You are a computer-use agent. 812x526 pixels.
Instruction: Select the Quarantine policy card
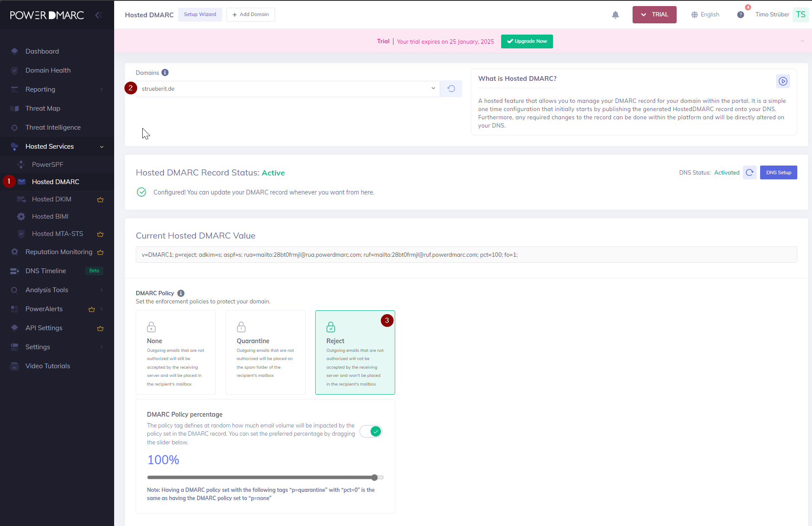tap(265, 352)
